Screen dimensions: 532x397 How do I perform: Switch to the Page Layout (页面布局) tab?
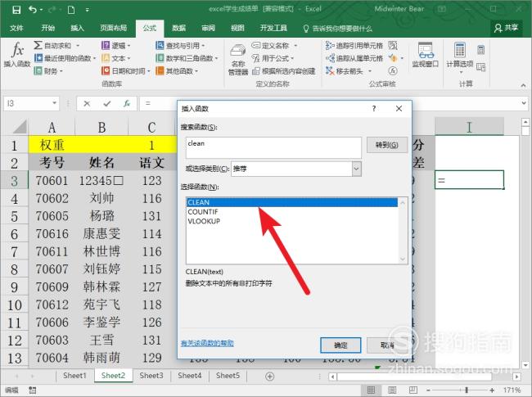(x=113, y=28)
